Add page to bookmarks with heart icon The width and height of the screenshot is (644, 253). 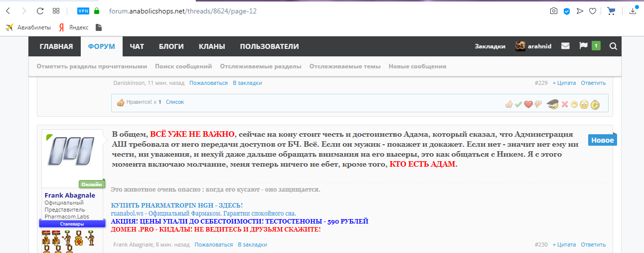(x=593, y=11)
